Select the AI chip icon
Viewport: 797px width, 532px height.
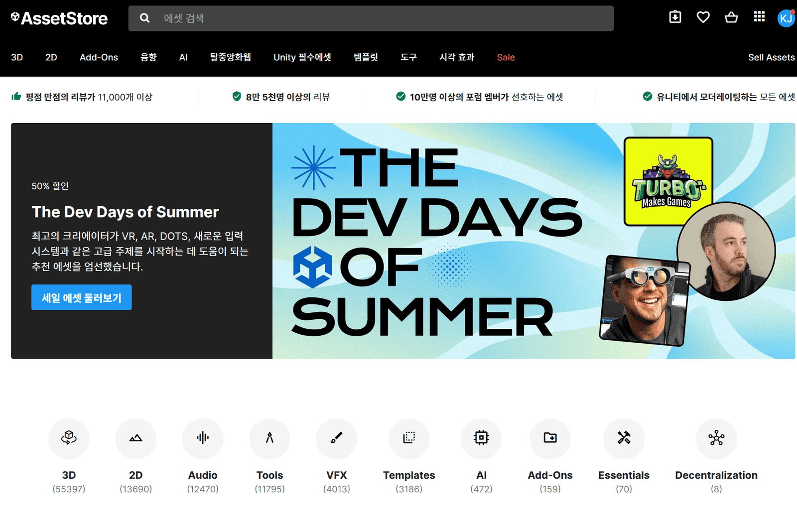tap(481, 438)
